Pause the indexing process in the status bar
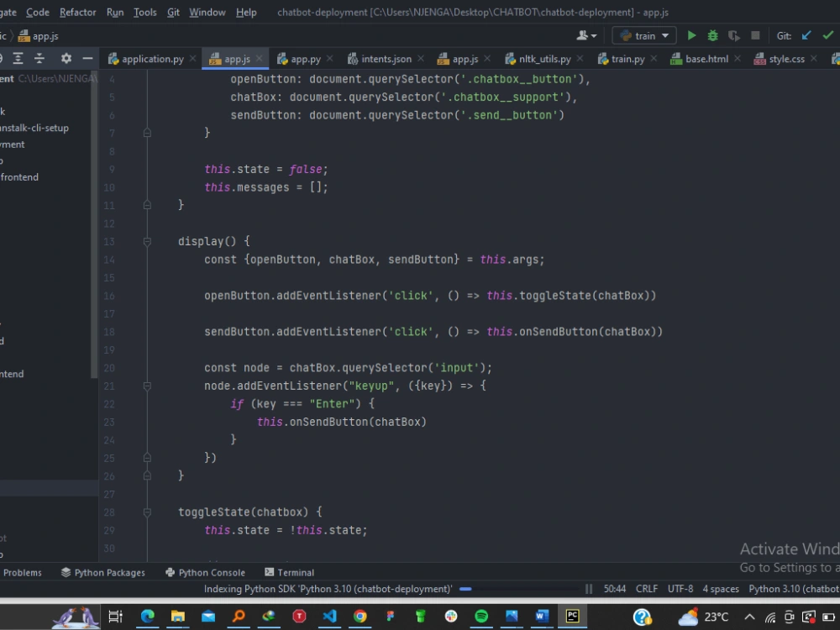 589,589
